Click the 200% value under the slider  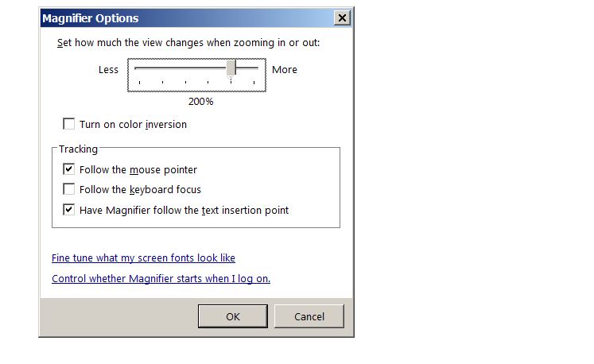click(x=200, y=102)
